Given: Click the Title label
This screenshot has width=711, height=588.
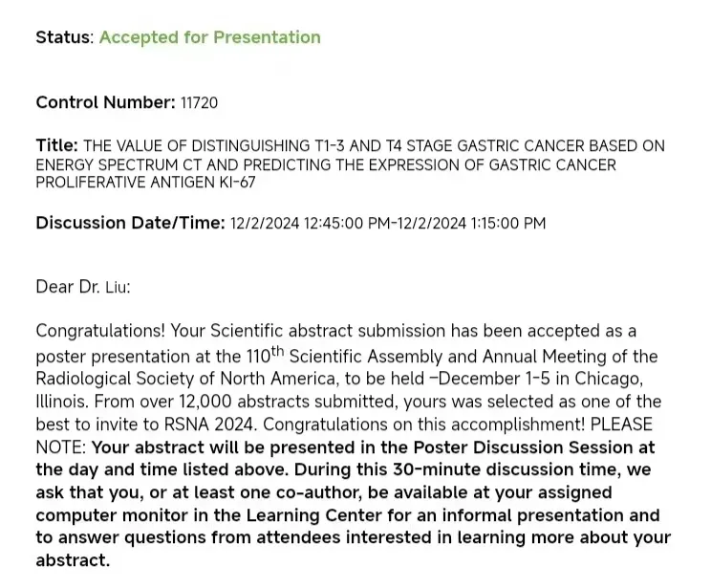Looking at the screenshot, I should 57,145.
